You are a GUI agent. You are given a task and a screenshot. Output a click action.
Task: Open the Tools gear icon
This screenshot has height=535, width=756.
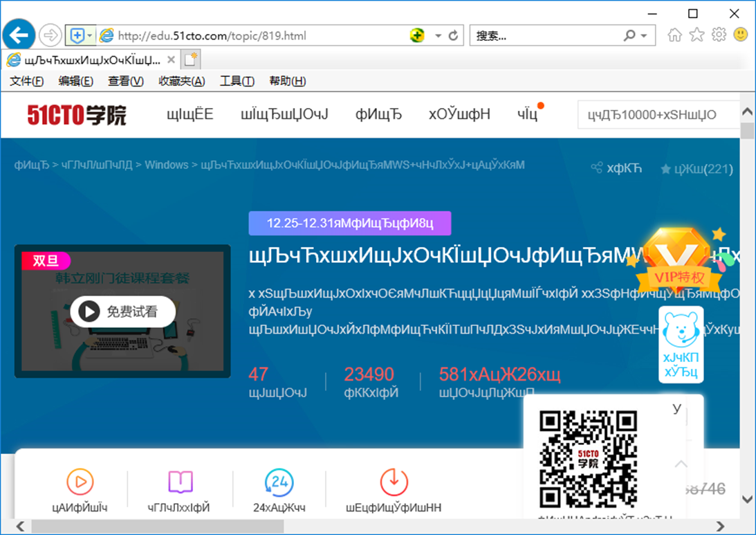click(x=719, y=35)
